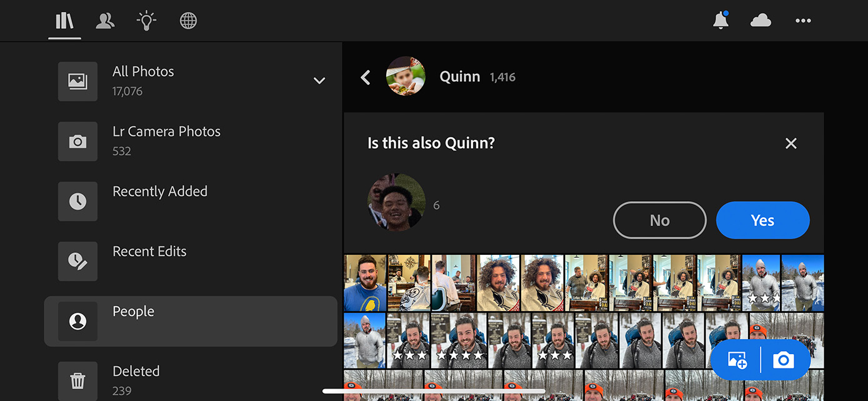Expand the All Photos chevron
The image size is (868, 401).
pos(319,81)
